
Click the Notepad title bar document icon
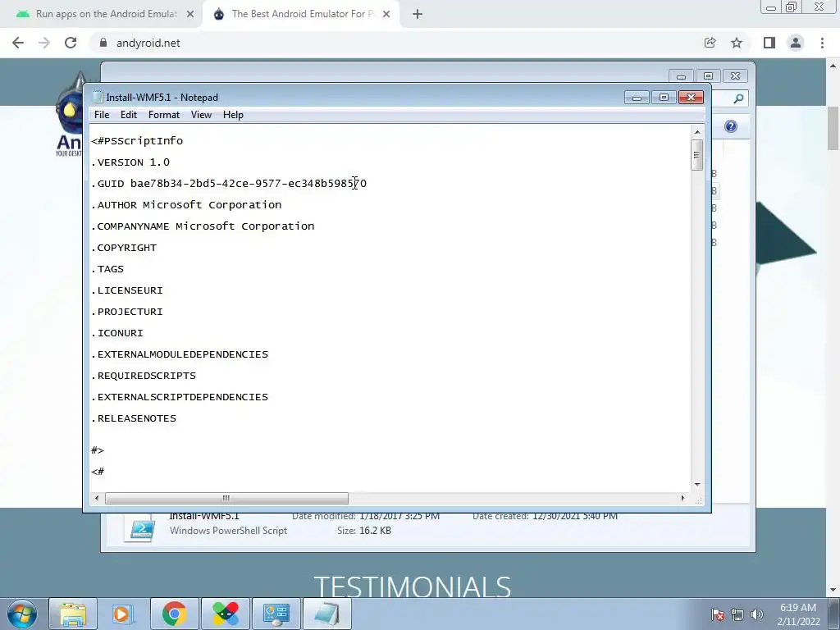(x=98, y=97)
